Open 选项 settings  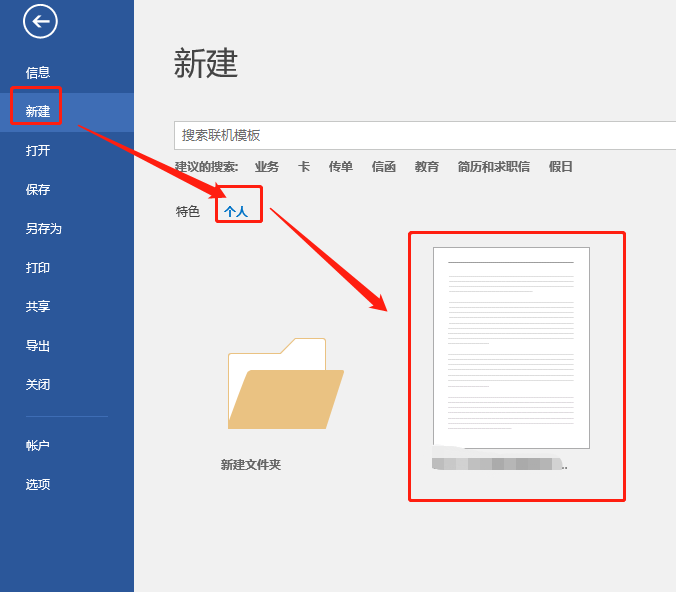pyautogui.click(x=38, y=485)
